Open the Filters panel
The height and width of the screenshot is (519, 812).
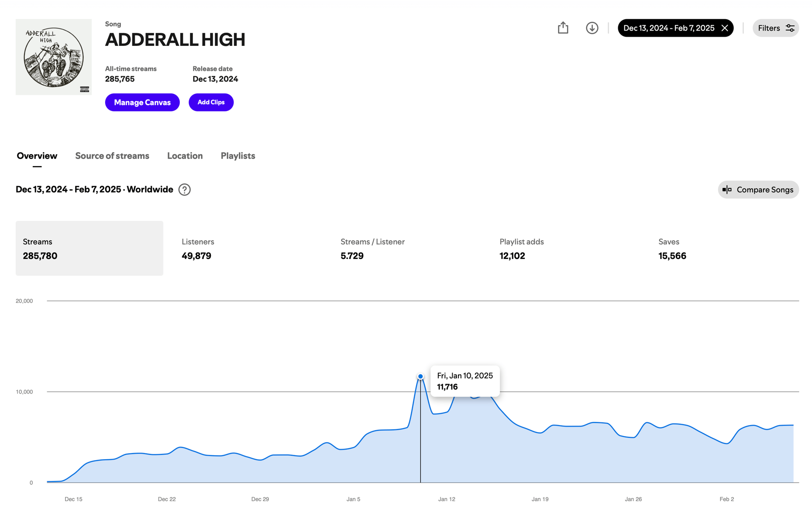[x=776, y=28]
